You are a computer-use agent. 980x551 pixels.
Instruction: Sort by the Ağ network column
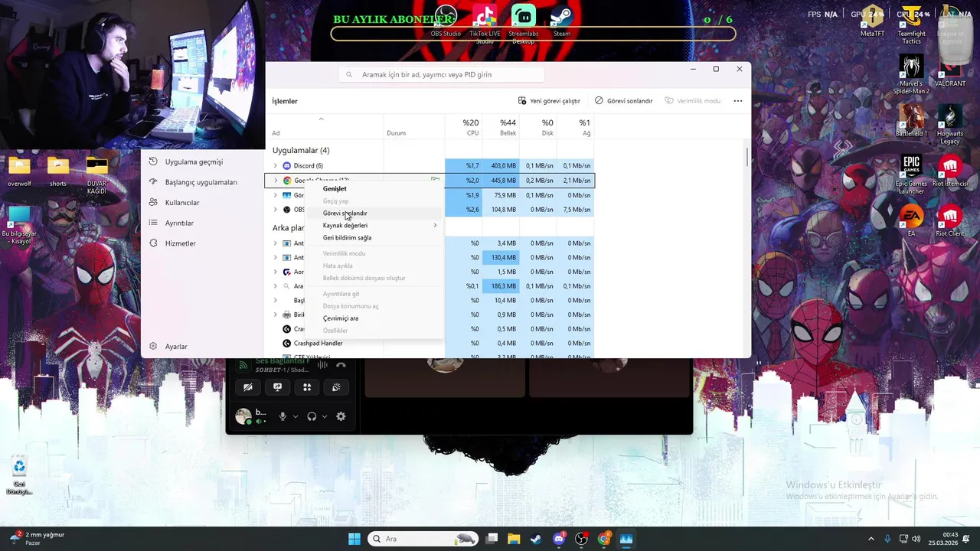click(x=576, y=127)
